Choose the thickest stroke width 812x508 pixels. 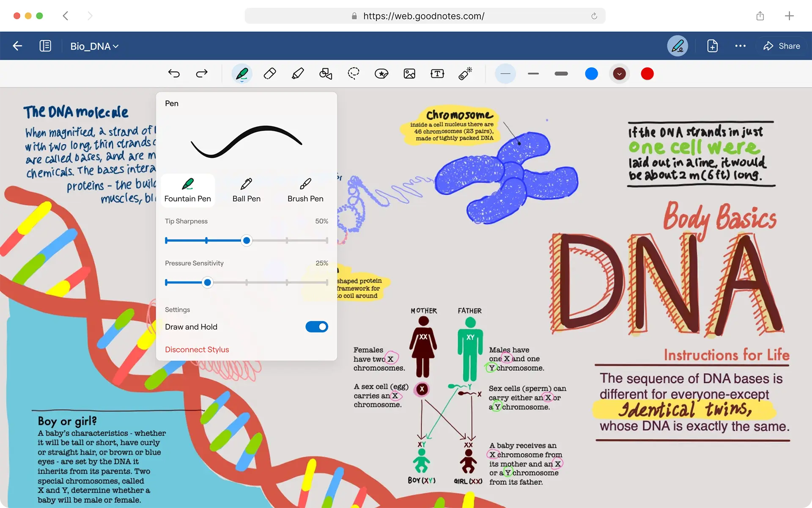561,74
